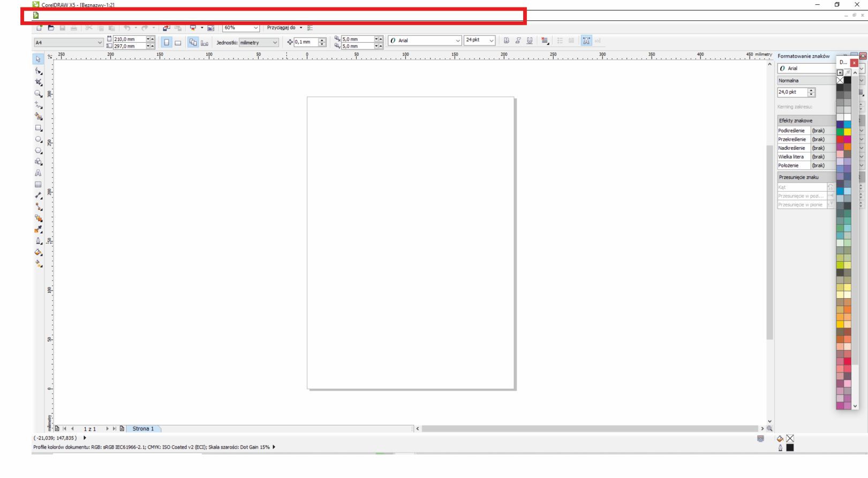Screen dimensions: 868x478
Task: Switch to the 'Strona 1' page tab
Action: (x=143, y=429)
